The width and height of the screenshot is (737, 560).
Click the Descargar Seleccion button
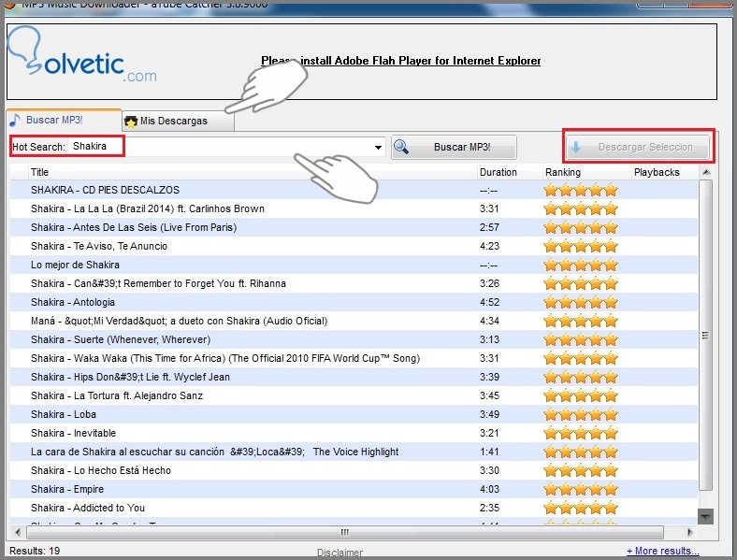tap(638, 147)
